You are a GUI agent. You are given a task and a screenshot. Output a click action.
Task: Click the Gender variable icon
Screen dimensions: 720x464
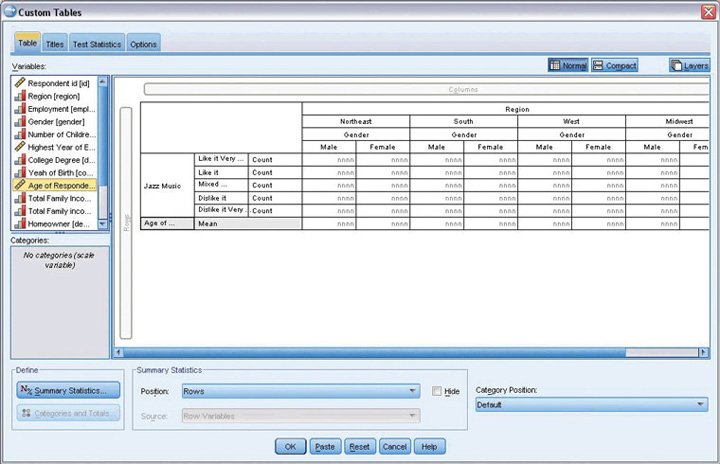click(x=19, y=120)
